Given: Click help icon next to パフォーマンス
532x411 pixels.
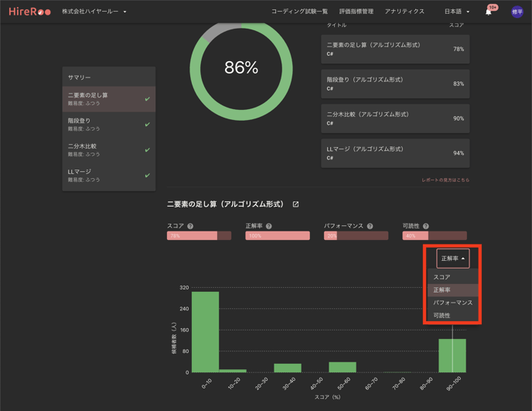Looking at the screenshot, I should [370, 226].
